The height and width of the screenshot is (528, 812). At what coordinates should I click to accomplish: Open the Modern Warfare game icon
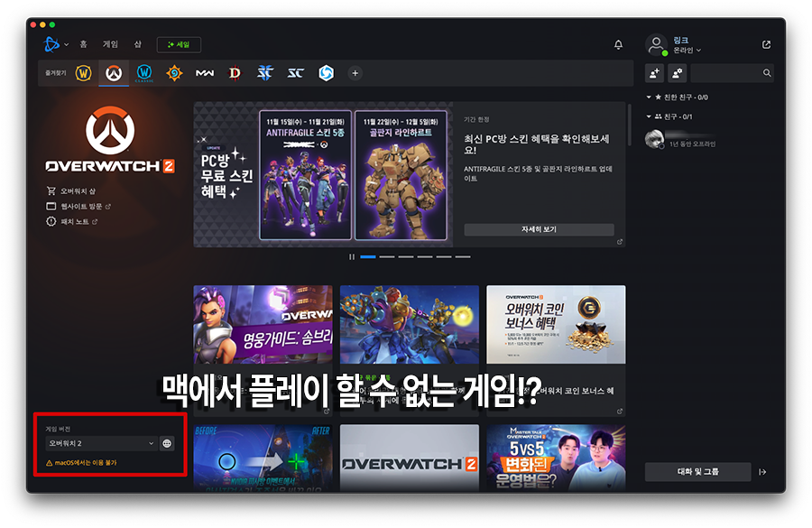(x=205, y=73)
